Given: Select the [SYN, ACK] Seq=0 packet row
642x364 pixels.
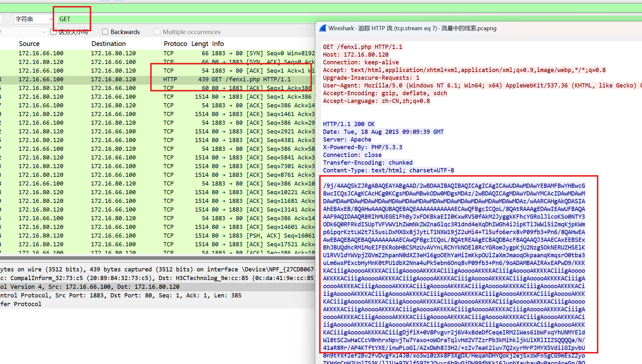Looking at the screenshot, I should [158, 62].
